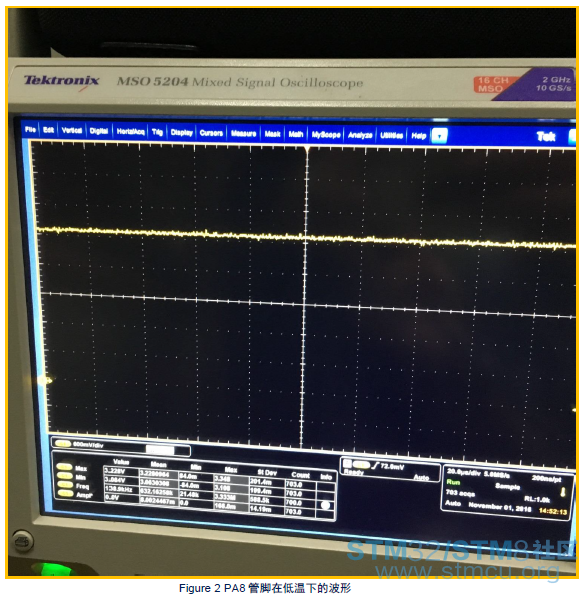Open the Analyze menu
The height and width of the screenshot is (596, 584).
(360, 135)
